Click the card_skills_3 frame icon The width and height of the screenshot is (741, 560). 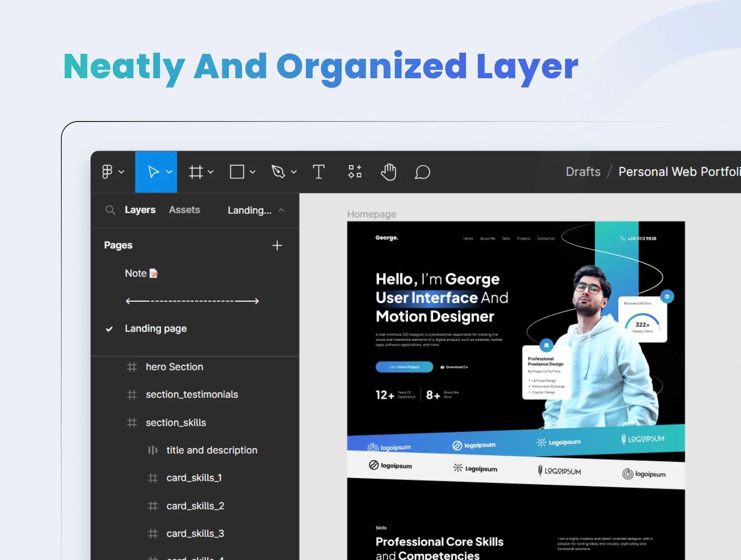[x=153, y=534]
